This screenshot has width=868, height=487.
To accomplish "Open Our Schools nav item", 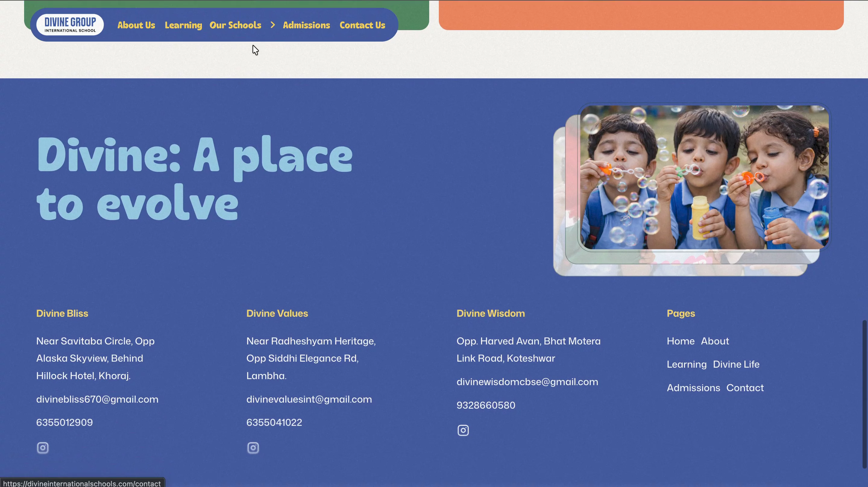I will click(x=235, y=25).
